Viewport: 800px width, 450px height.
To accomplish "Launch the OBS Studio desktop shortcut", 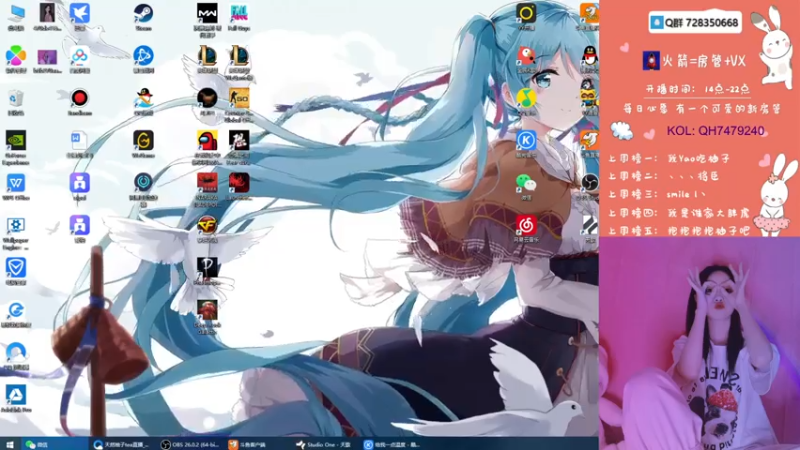I will (590, 183).
